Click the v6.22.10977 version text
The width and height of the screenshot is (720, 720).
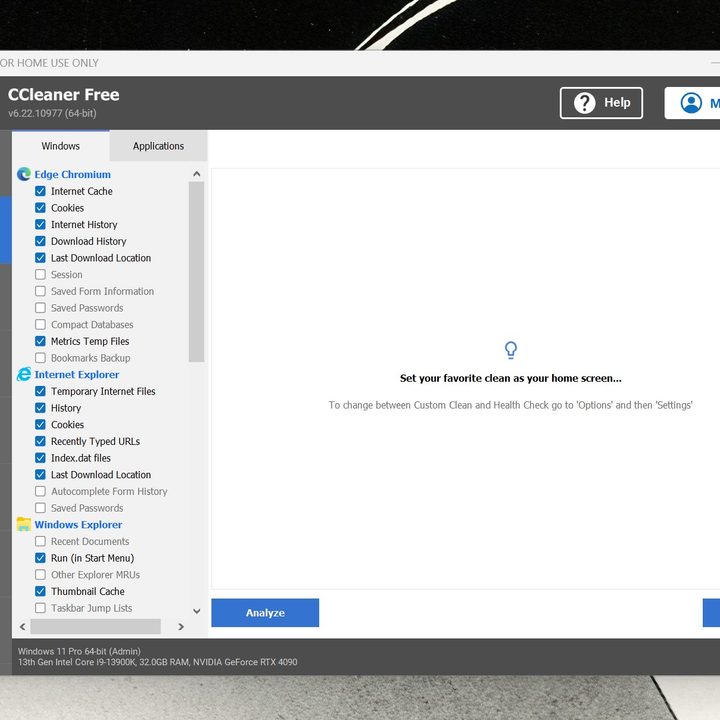[52, 113]
